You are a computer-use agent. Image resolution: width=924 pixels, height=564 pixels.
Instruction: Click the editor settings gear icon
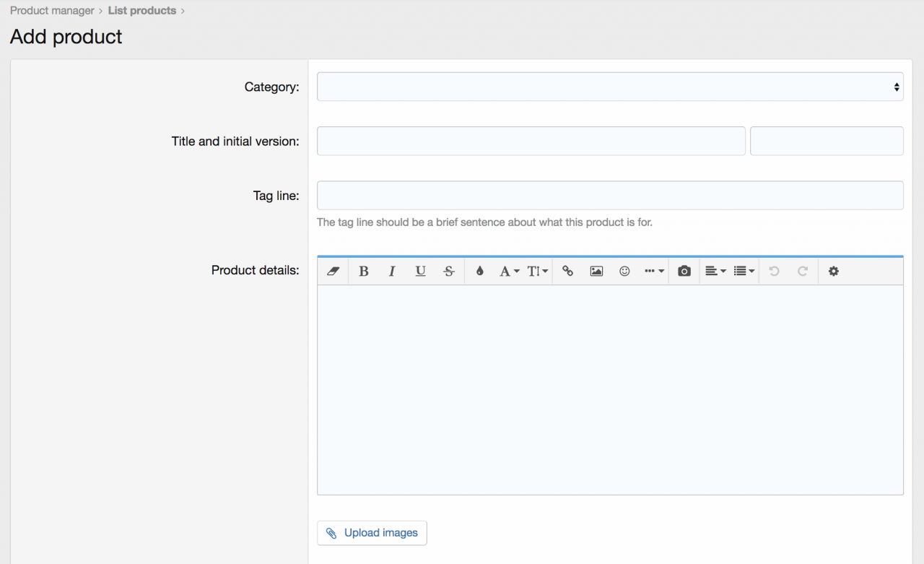834,272
